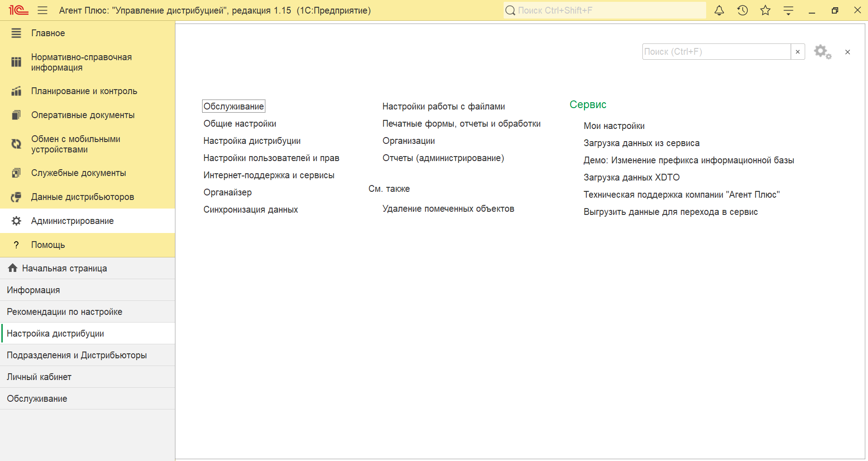The height and width of the screenshot is (461, 868).
Task: Click the Поиск (Ctrl+F) field
Action: pos(717,52)
